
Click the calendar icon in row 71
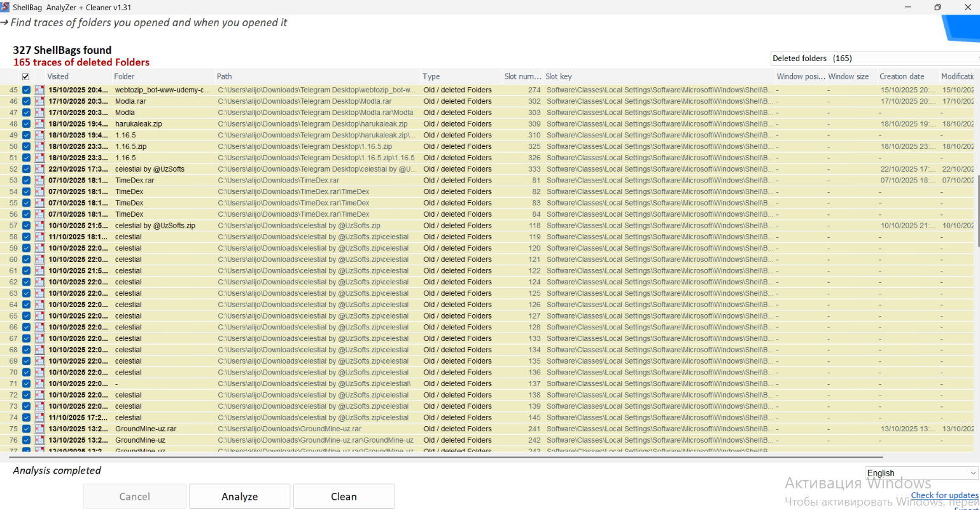[39, 384]
